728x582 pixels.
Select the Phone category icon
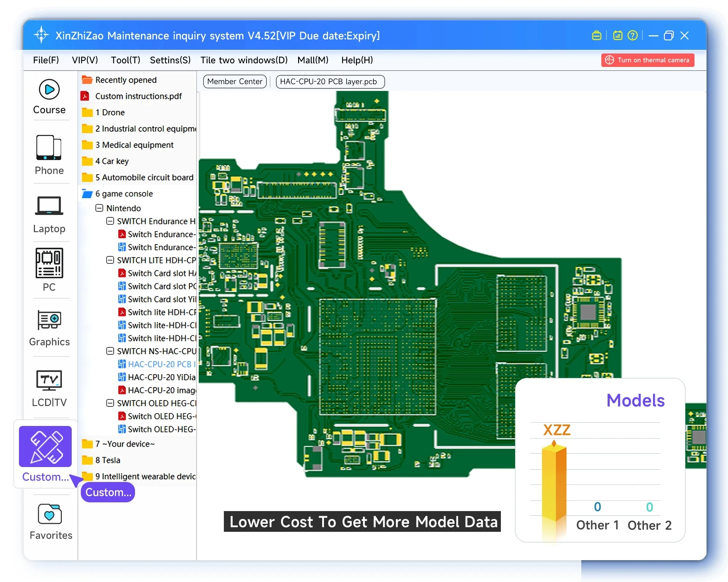coord(49,148)
